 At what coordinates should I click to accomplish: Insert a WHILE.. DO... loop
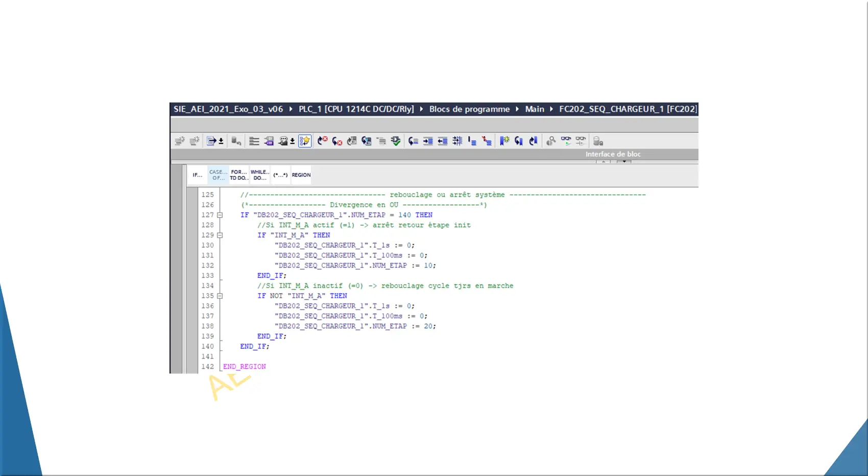point(260,175)
